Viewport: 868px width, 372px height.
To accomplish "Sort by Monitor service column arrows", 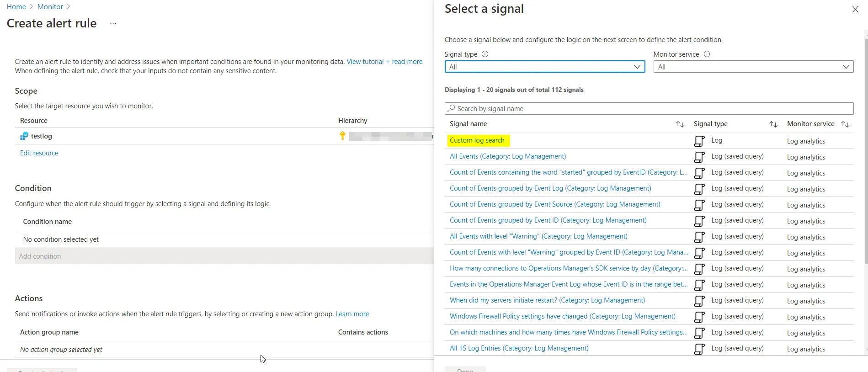I will click(x=845, y=124).
